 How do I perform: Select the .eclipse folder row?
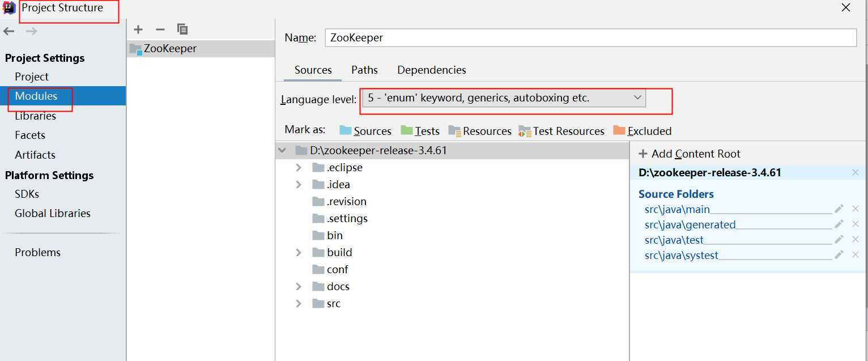[452, 168]
